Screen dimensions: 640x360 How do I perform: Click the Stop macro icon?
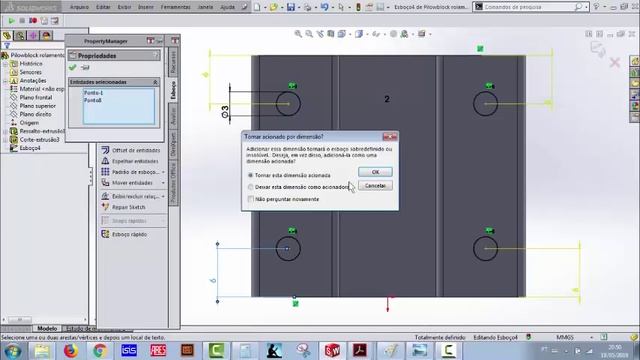tap(22, 20)
